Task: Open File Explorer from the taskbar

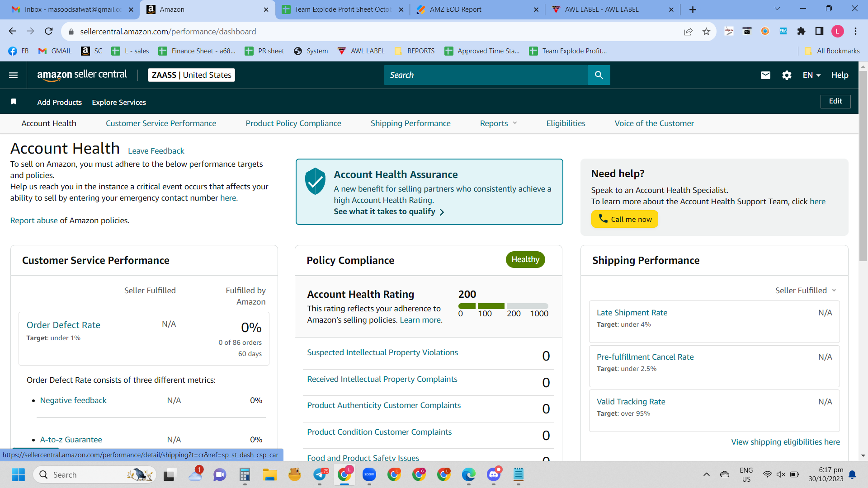Action: pyautogui.click(x=270, y=474)
